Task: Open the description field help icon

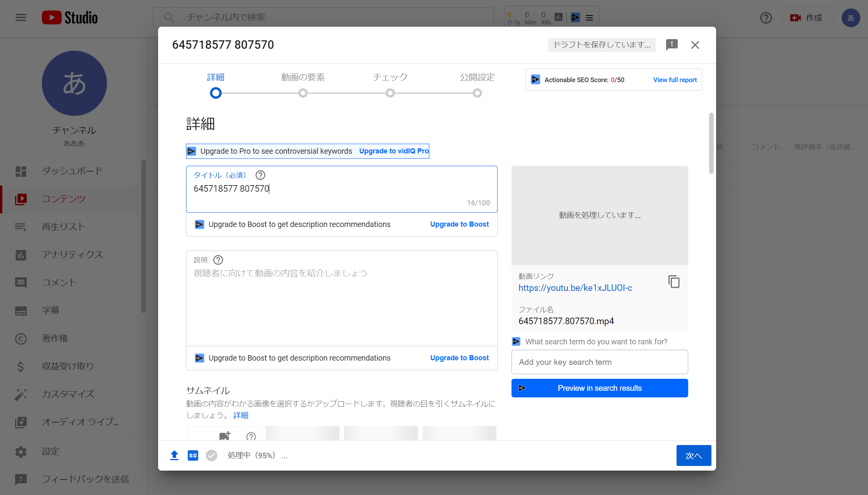Action: [x=218, y=260]
